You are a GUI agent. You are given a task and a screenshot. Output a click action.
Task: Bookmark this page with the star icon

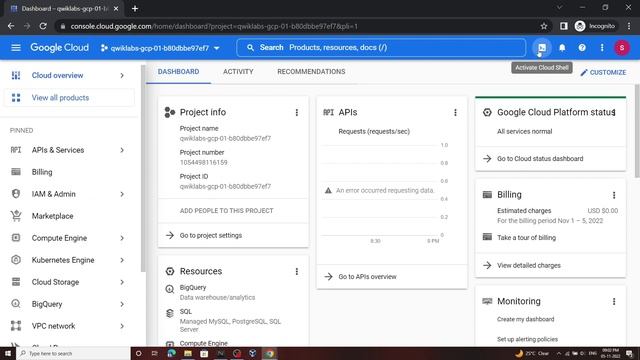pos(544,26)
